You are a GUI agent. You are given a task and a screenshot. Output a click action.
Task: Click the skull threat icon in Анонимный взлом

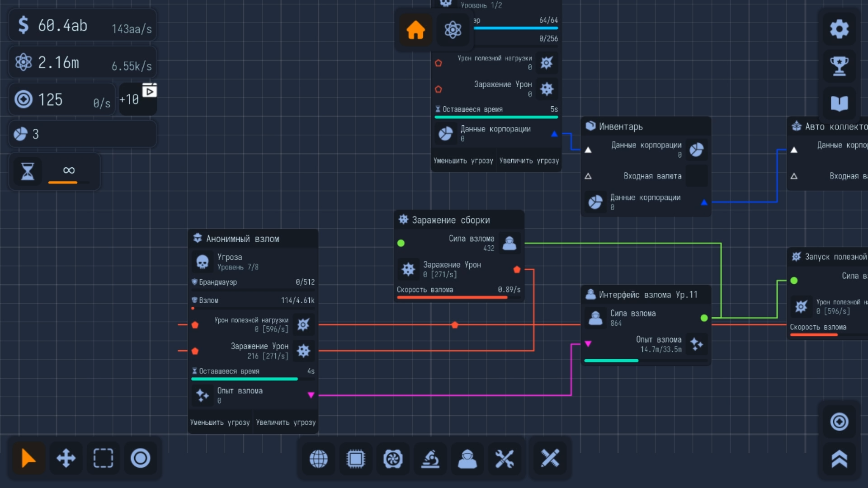[x=202, y=262]
